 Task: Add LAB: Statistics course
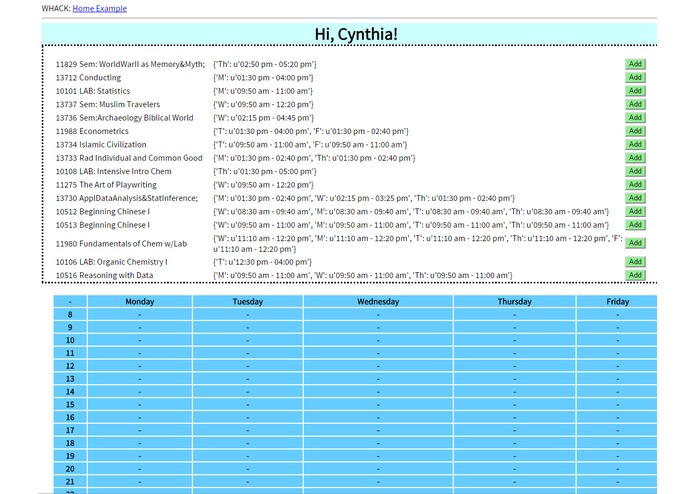635,91
